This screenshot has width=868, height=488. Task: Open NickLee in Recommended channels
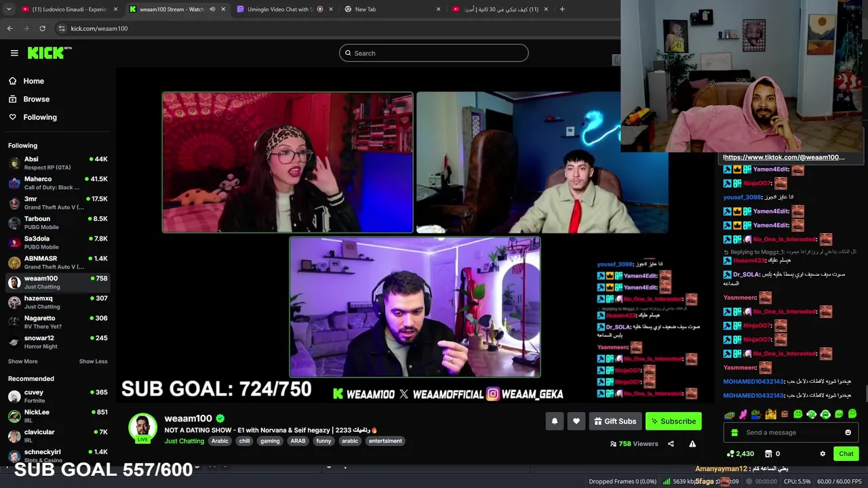click(x=58, y=416)
